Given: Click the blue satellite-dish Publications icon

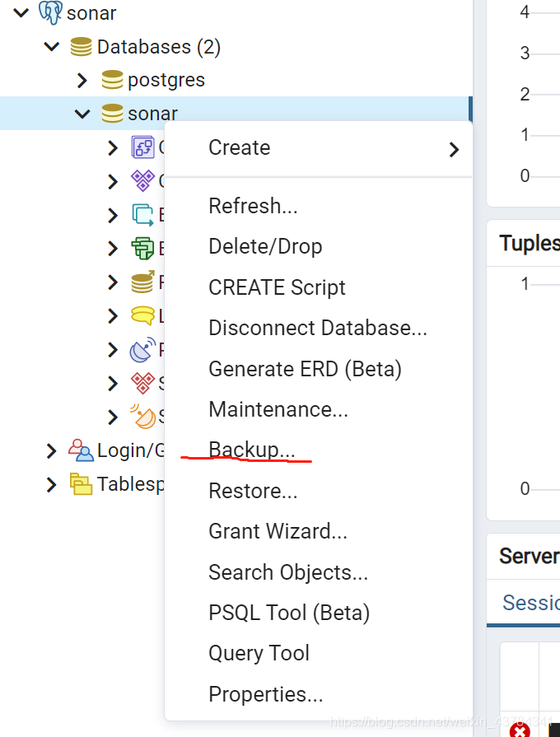Looking at the screenshot, I should click(143, 350).
